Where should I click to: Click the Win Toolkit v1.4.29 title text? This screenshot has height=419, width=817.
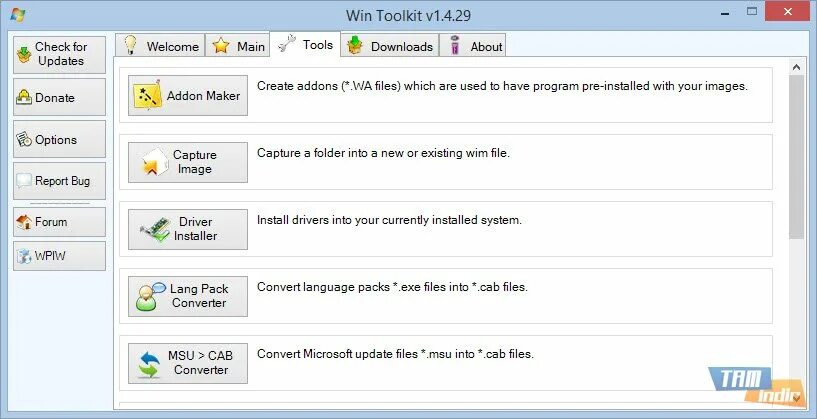(408, 15)
